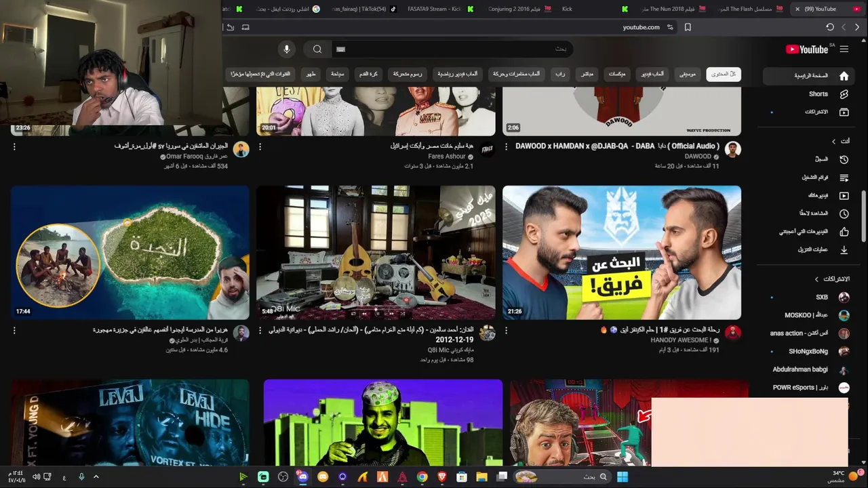Select the Video games (ألعاب فيديو) chip
868x488 pixels.
click(652, 74)
